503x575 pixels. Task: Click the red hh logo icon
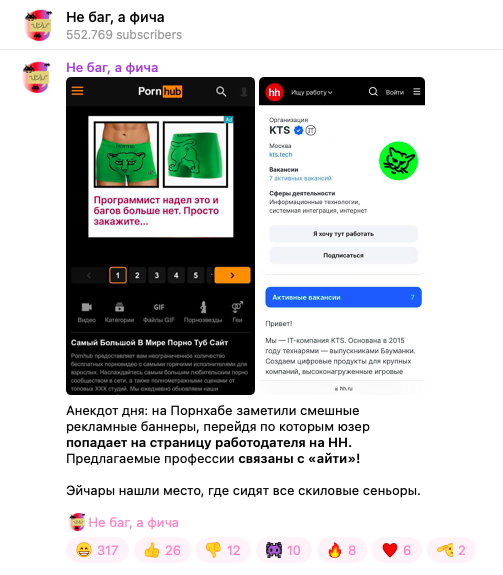(275, 92)
